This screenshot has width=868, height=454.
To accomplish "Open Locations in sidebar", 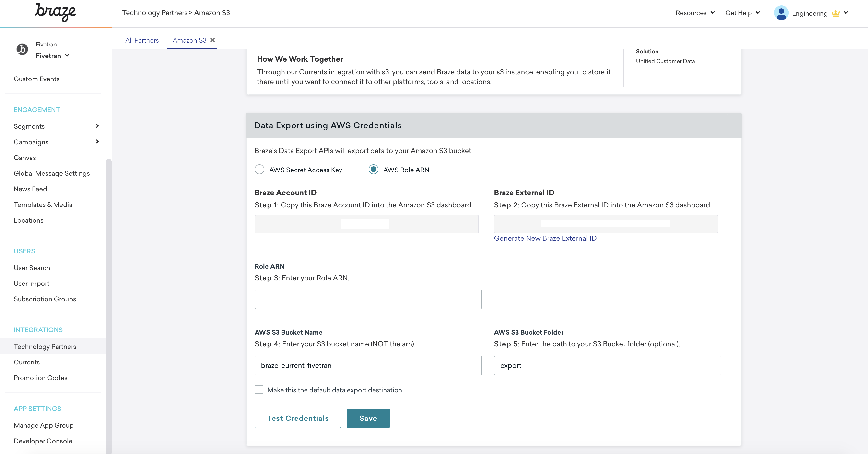I will (28, 221).
